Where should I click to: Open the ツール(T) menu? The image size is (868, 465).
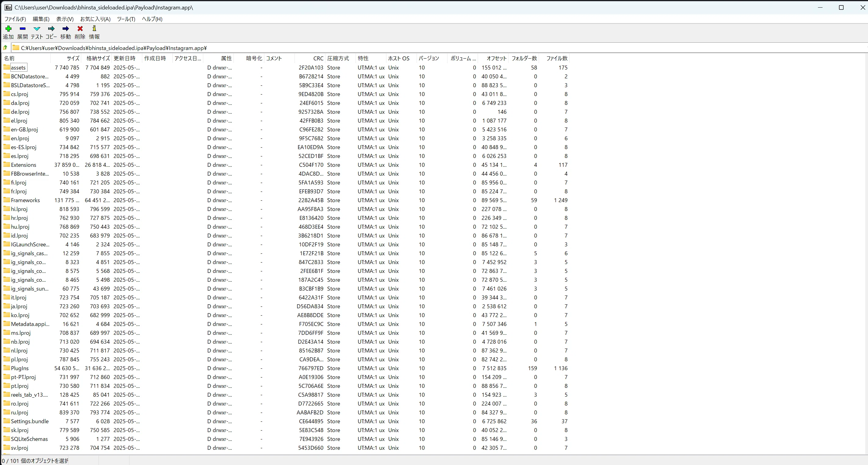click(126, 19)
